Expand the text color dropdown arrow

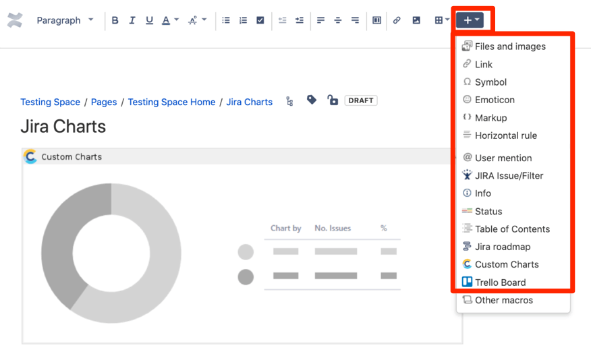(176, 20)
